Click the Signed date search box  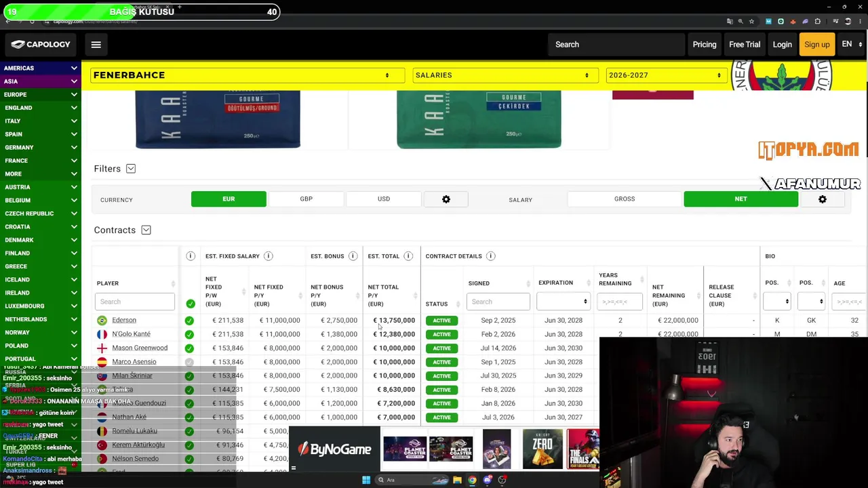point(497,302)
